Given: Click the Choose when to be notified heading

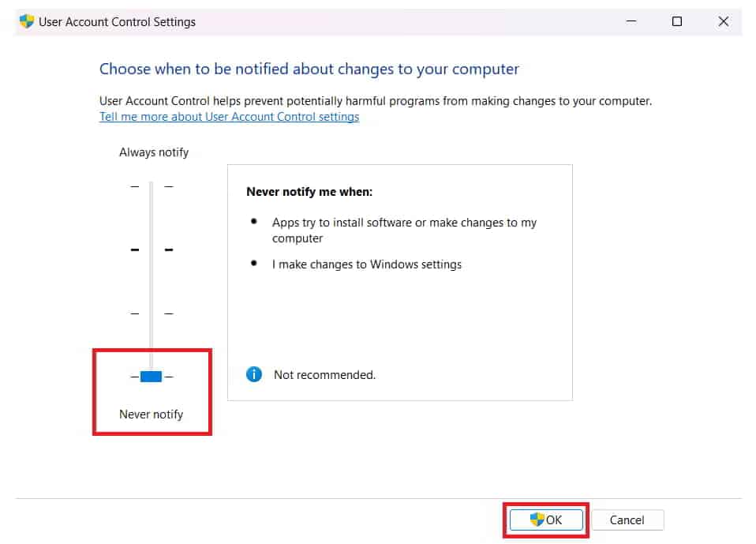Looking at the screenshot, I should (x=309, y=69).
